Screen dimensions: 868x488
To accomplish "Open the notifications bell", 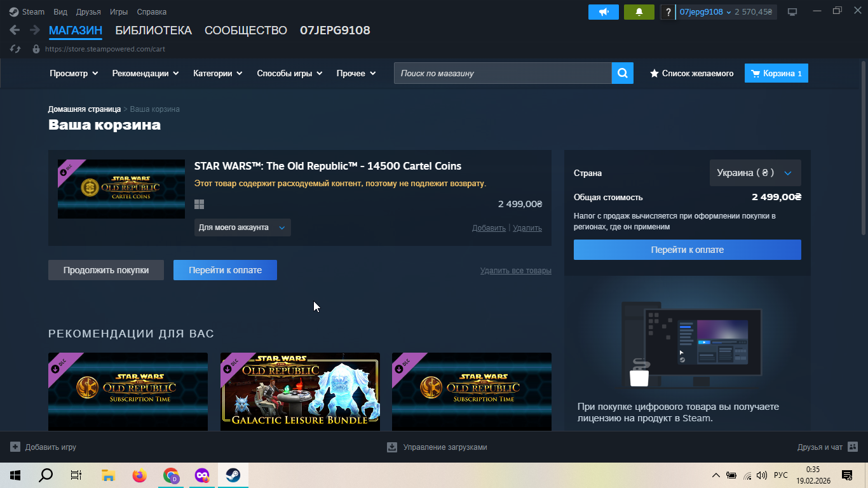I will click(639, 12).
